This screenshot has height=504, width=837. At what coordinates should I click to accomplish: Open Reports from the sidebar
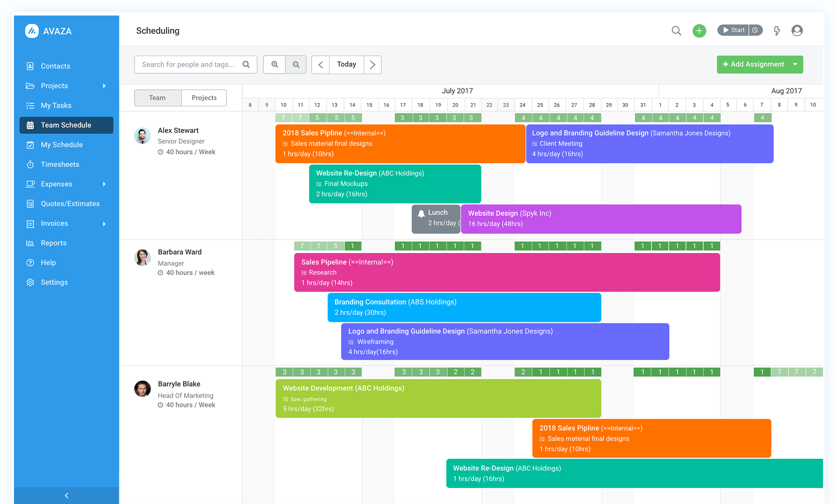[54, 243]
